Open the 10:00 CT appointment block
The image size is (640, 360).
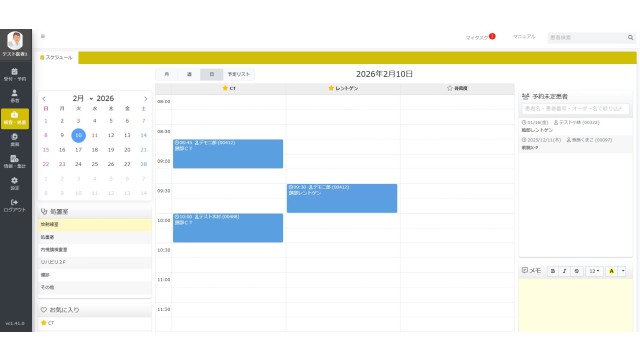228,228
